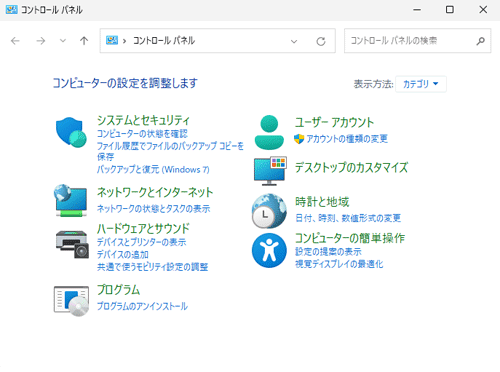This screenshot has width=500, height=372.
Task: Maximize the Control Panel window
Action: (x=450, y=10)
